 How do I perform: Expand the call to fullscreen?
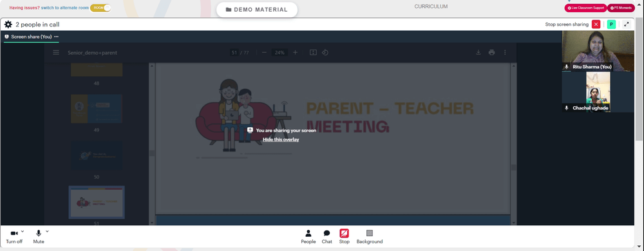point(627,24)
